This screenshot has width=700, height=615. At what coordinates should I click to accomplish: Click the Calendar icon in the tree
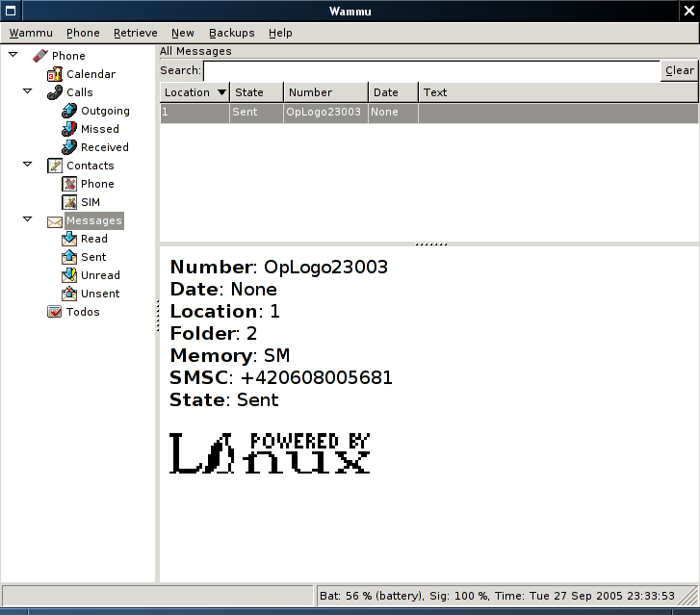coord(55,74)
